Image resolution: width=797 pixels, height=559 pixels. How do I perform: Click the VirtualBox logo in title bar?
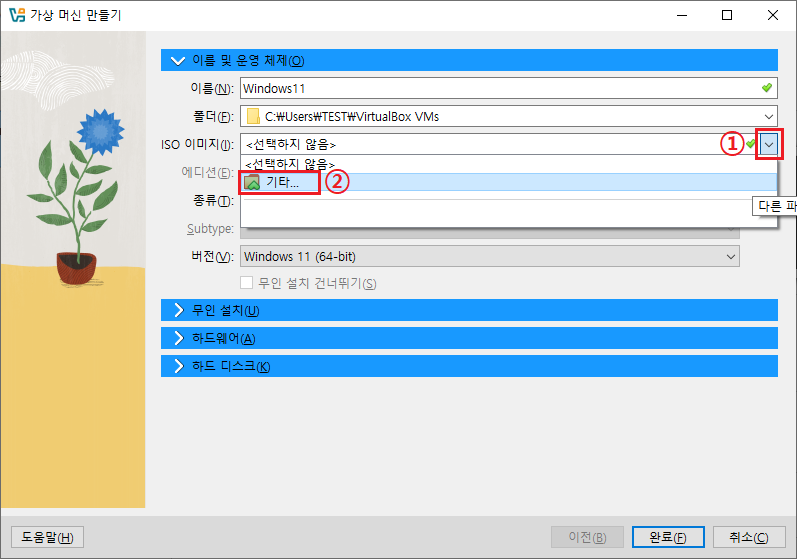tap(17, 15)
